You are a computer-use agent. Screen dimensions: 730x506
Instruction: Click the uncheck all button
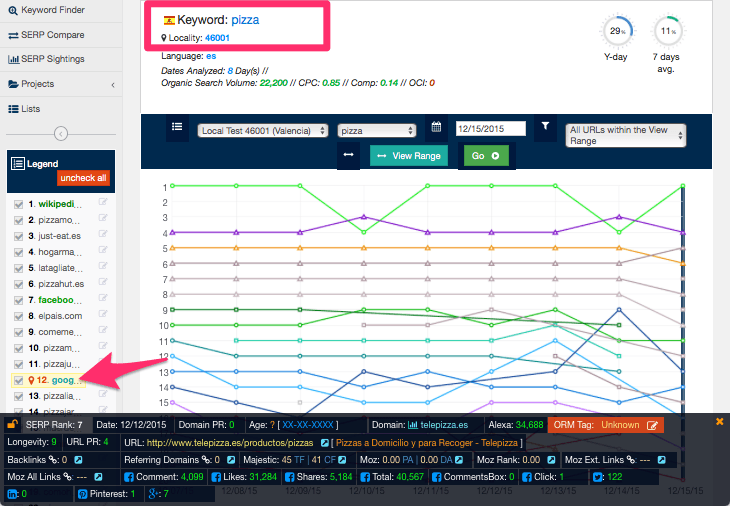coord(83,178)
